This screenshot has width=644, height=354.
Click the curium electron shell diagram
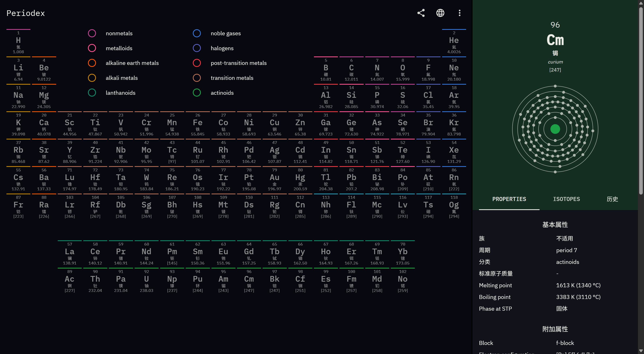pos(555,129)
